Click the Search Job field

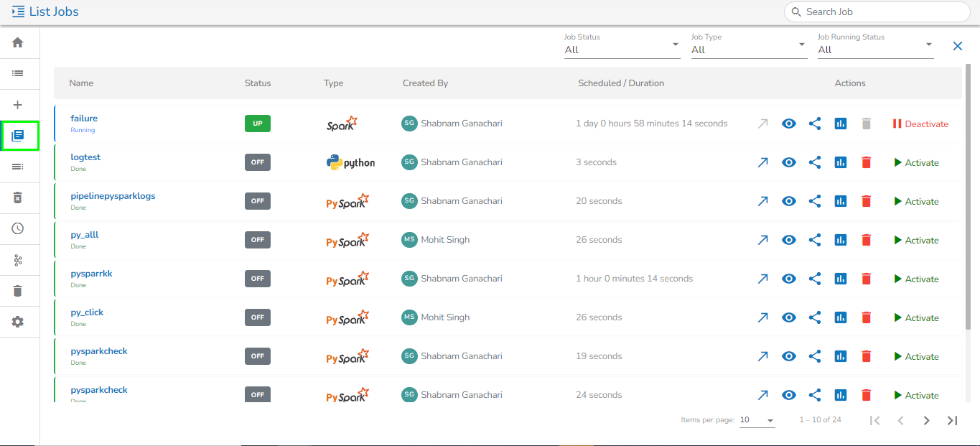tap(876, 11)
